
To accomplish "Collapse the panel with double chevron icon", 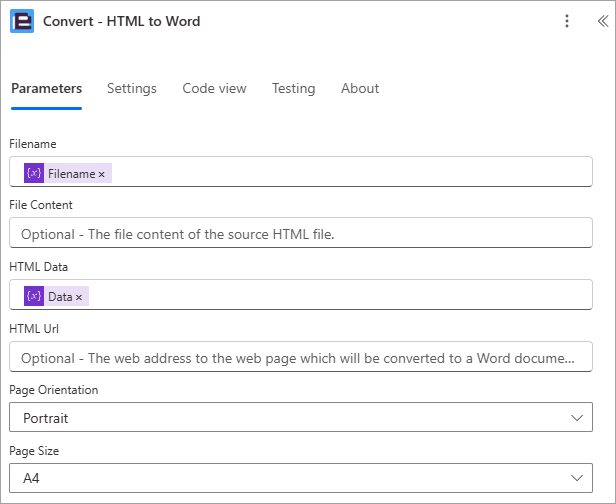I will (603, 21).
